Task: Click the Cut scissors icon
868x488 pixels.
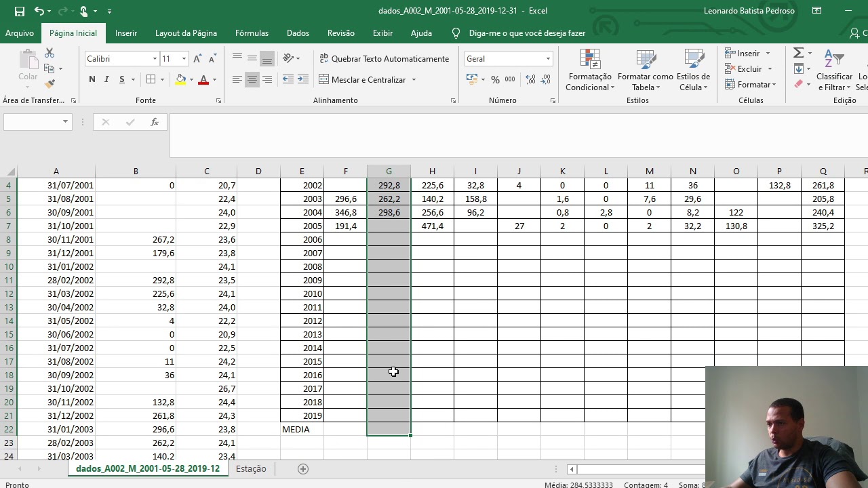Action: pyautogui.click(x=50, y=53)
